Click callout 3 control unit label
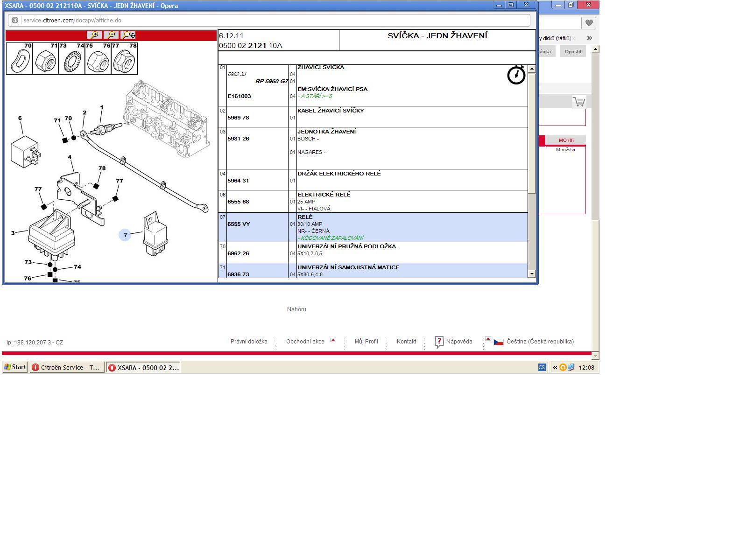The width and height of the screenshot is (747, 560). pyautogui.click(x=13, y=233)
